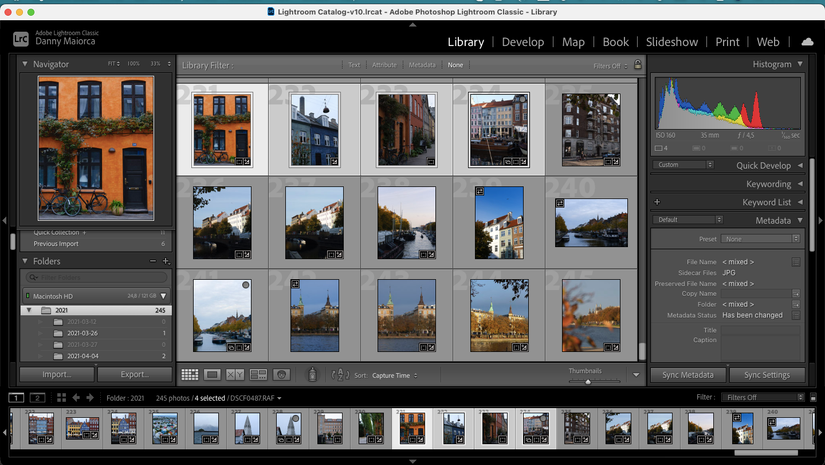Enable Attribute library filter
Viewport: 825px width, 465px height.
(384, 65)
